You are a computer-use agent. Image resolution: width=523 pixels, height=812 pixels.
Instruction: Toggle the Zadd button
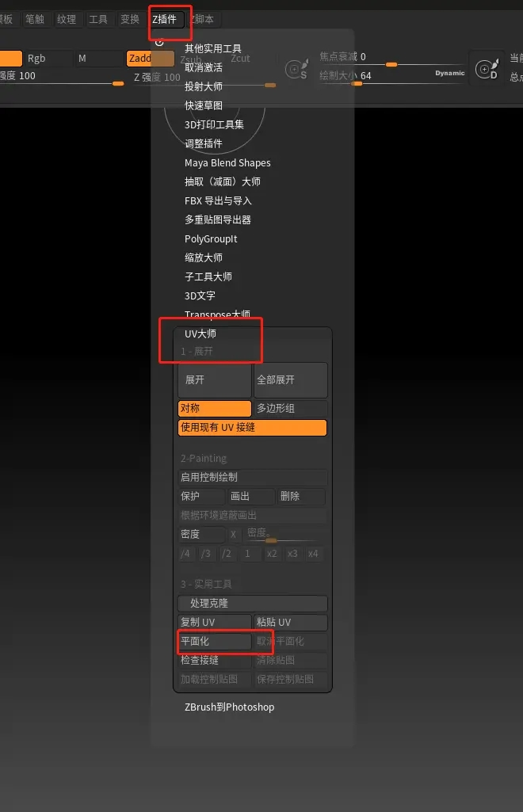pyautogui.click(x=151, y=59)
